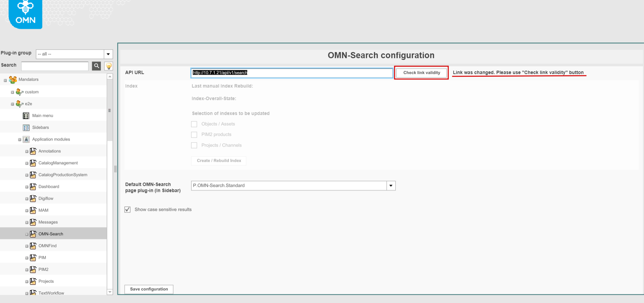Select Messages in the module tree

[x=48, y=222]
